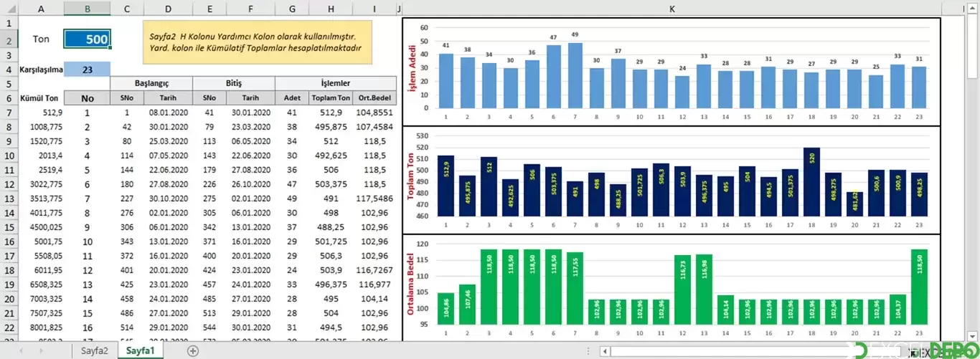The image size is (980, 359).
Task: Click the bar labeled 49 in İşlem Adedi chart
Action: pyautogui.click(x=575, y=75)
